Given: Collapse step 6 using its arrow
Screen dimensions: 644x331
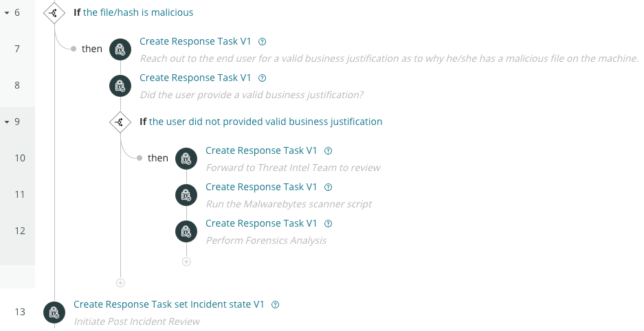Looking at the screenshot, I should pos(7,13).
